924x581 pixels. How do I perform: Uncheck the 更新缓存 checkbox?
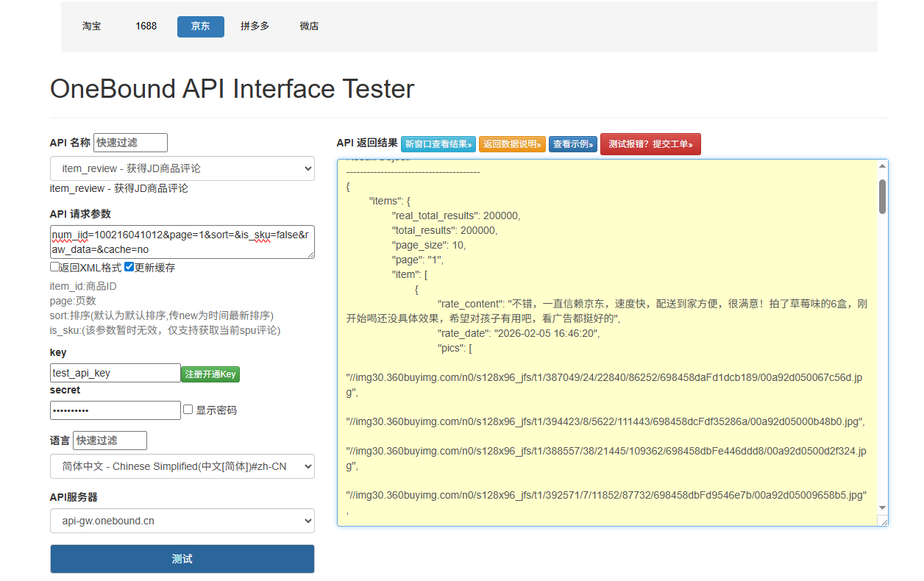pyautogui.click(x=129, y=267)
